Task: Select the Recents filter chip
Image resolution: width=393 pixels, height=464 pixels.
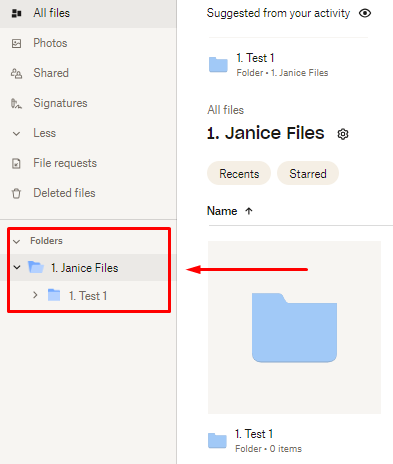Action: point(239,173)
